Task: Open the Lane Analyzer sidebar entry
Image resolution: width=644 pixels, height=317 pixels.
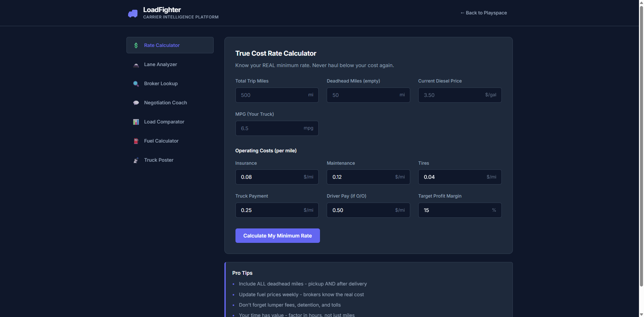Action: [x=160, y=64]
